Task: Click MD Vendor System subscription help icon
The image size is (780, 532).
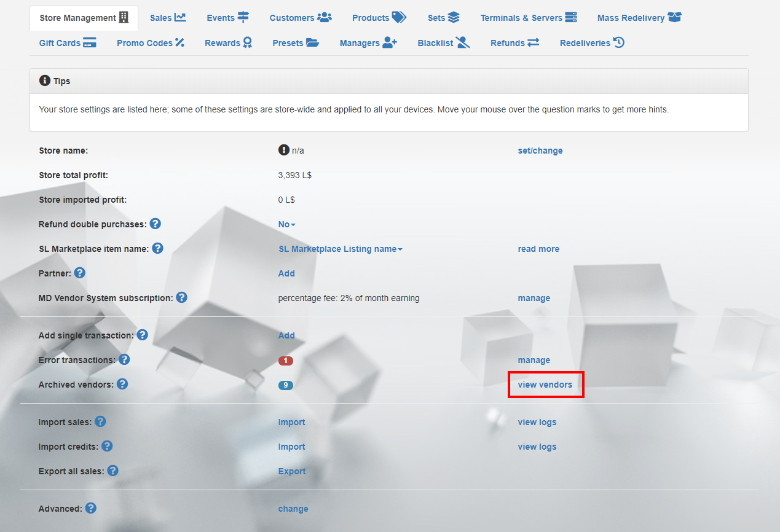Action: click(181, 297)
